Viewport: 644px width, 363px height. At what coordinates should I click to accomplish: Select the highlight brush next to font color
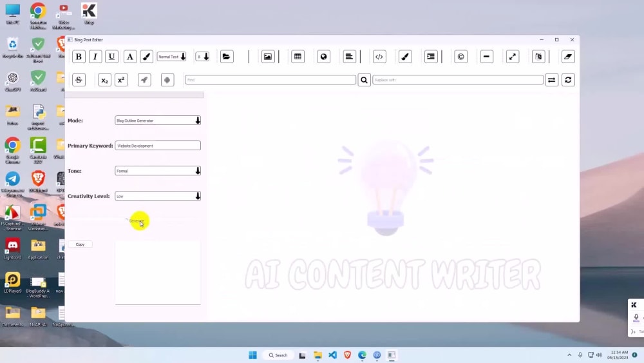[x=147, y=57]
